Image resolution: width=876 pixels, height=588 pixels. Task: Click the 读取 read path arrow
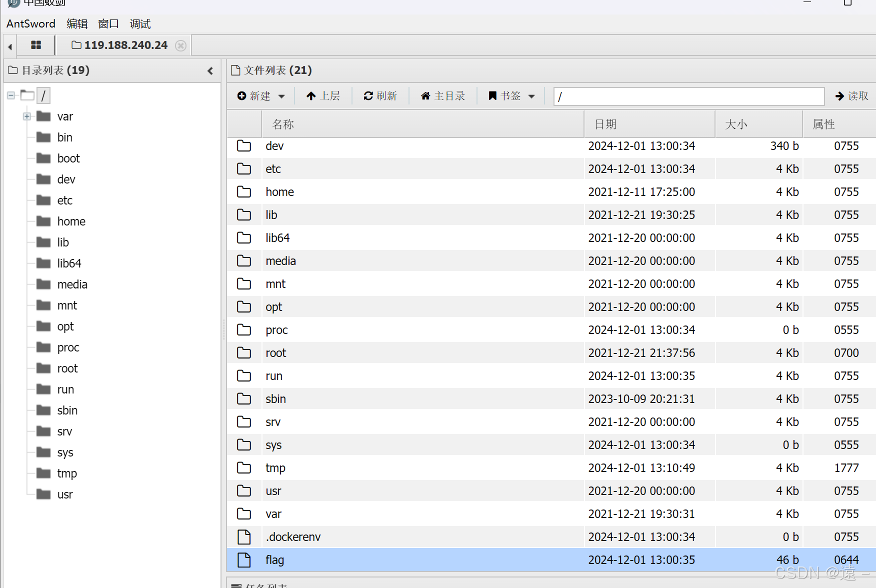point(851,95)
